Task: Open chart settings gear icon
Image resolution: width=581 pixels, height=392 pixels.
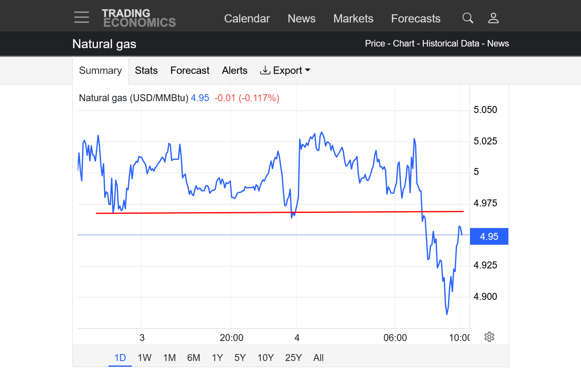Action: (x=489, y=337)
